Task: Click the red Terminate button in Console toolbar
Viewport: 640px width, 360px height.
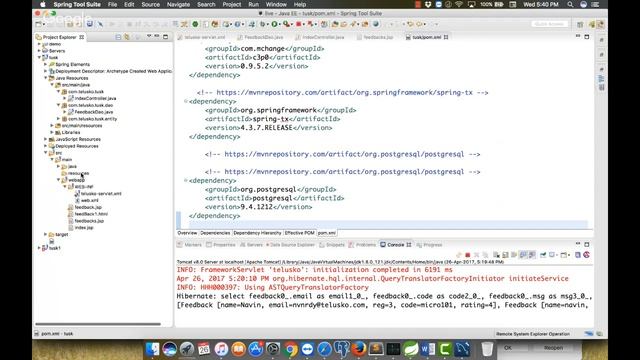Action: click(468, 255)
